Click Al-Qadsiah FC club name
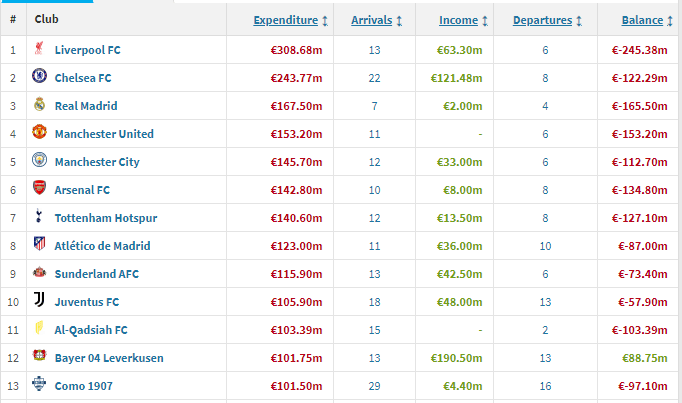 click(x=91, y=329)
